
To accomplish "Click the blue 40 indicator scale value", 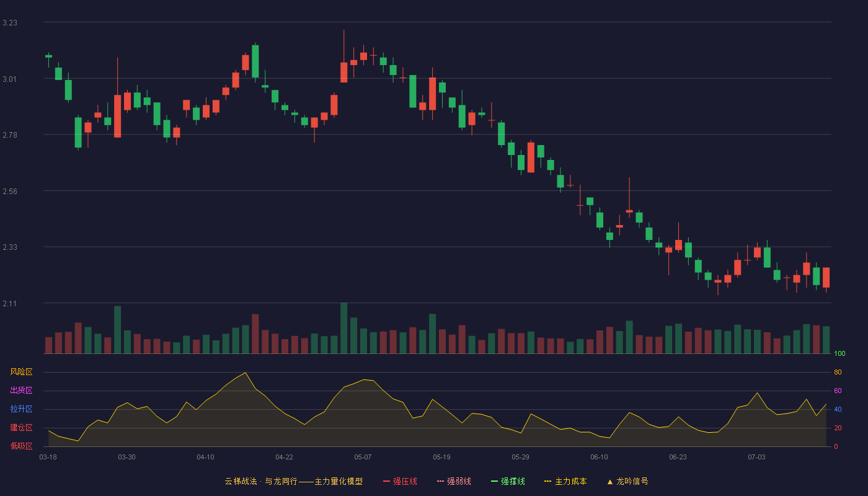I will (x=838, y=409).
